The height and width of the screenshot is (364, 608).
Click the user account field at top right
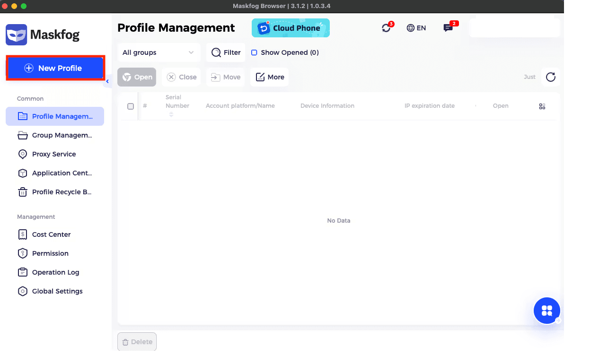tap(515, 28)
